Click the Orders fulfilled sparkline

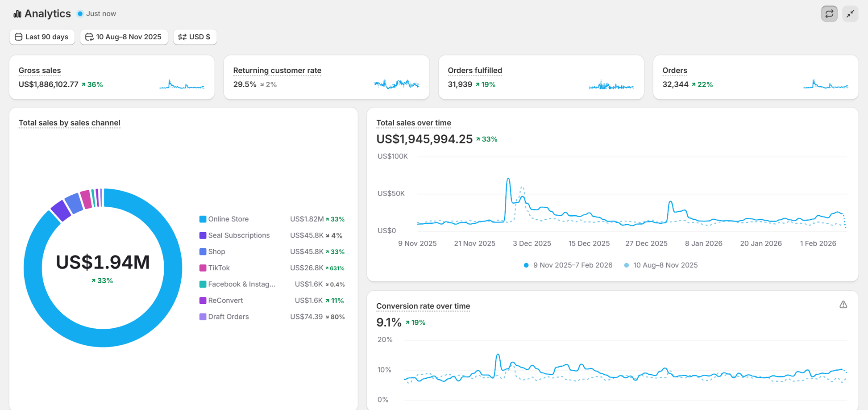click(611, 85)
